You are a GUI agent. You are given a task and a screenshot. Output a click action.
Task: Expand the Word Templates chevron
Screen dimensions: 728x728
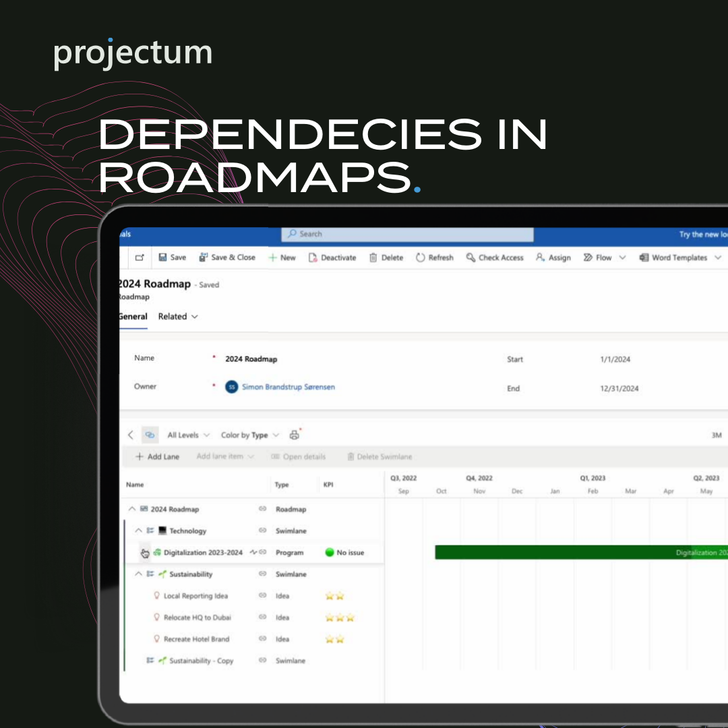[x=718, y=257]
